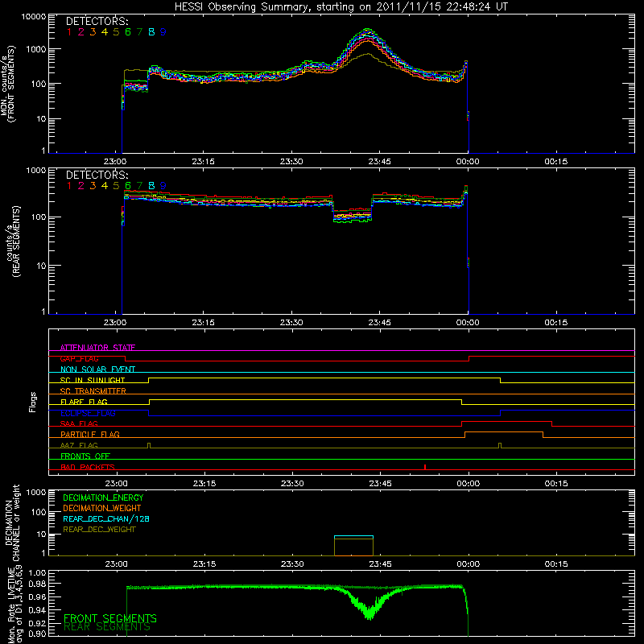
Task: Click 10000 y-axis label on front segments plot
Action: point(34,17)
